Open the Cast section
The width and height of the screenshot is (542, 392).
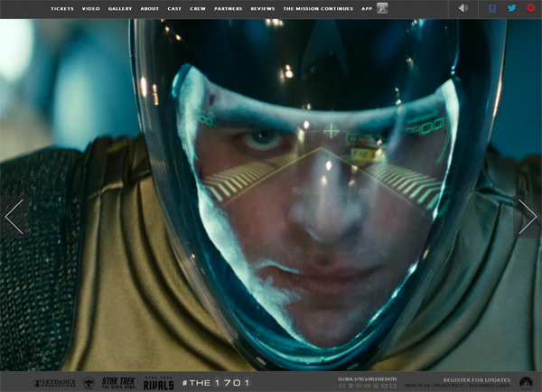(174, 9)
